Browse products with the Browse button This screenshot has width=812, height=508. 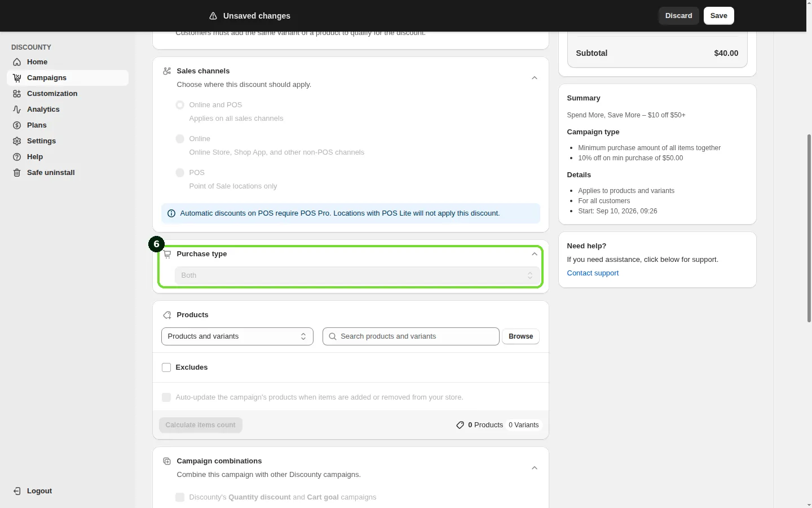(x=521, y=336)
